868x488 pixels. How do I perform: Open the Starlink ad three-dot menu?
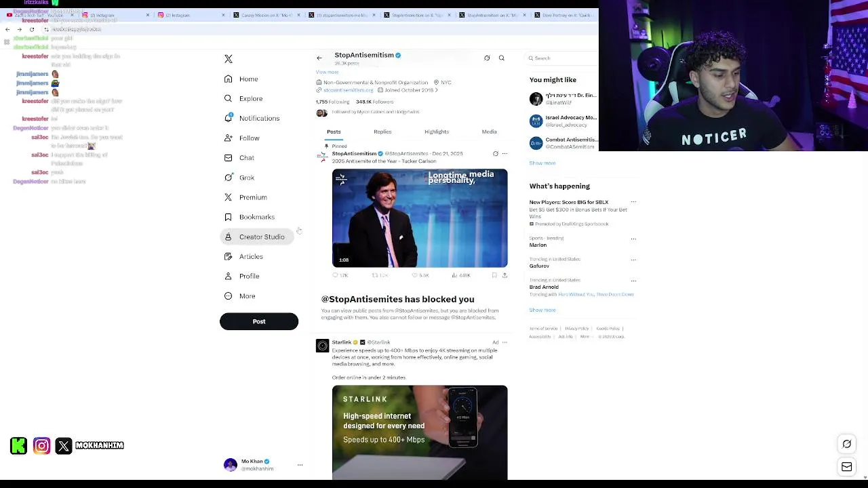pyautogui.click(x=504, y=342)
